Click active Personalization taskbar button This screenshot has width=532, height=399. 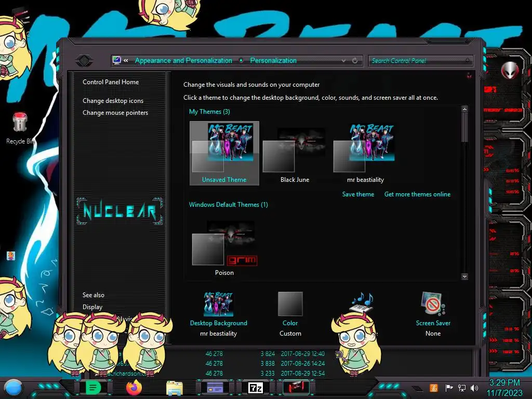[x=296, y=388]
